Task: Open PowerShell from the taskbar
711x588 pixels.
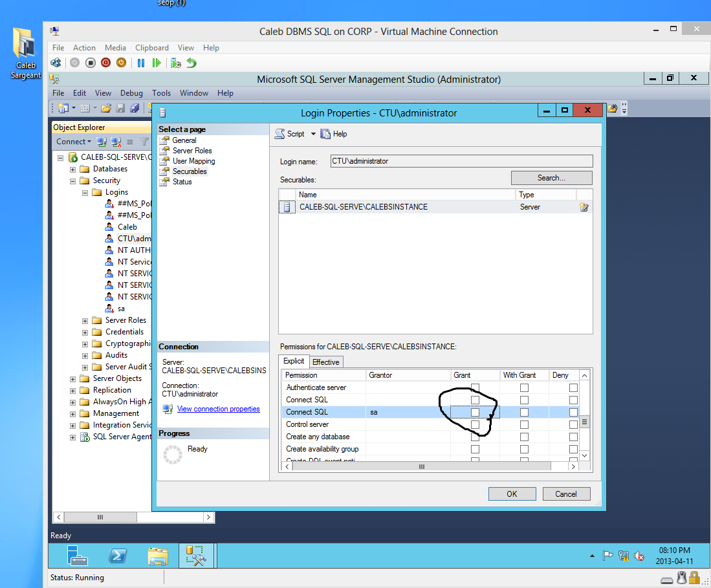Action: [x=118, y=556]
